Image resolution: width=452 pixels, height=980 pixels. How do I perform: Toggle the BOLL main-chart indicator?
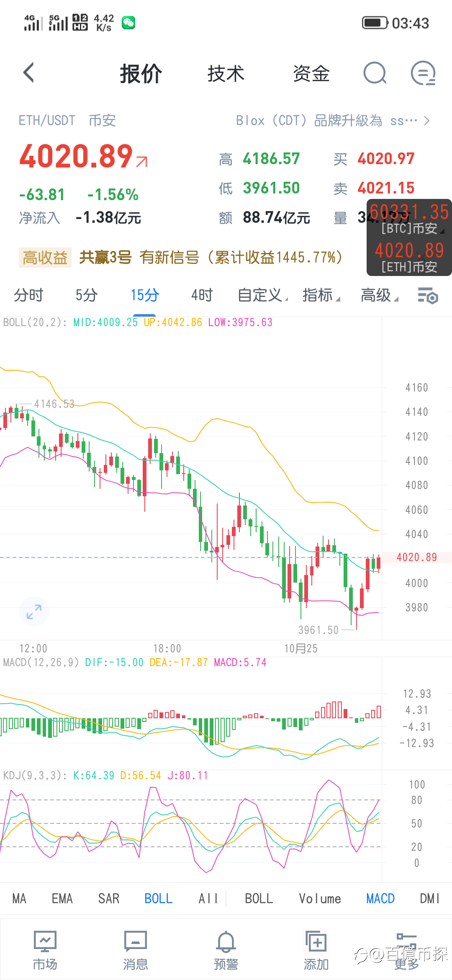pos(158,898)
